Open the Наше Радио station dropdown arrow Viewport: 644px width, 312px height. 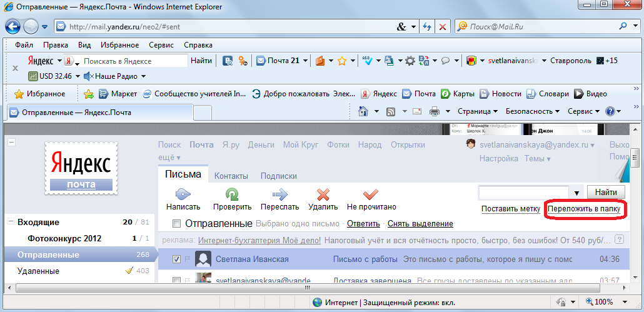pos(143,76)
